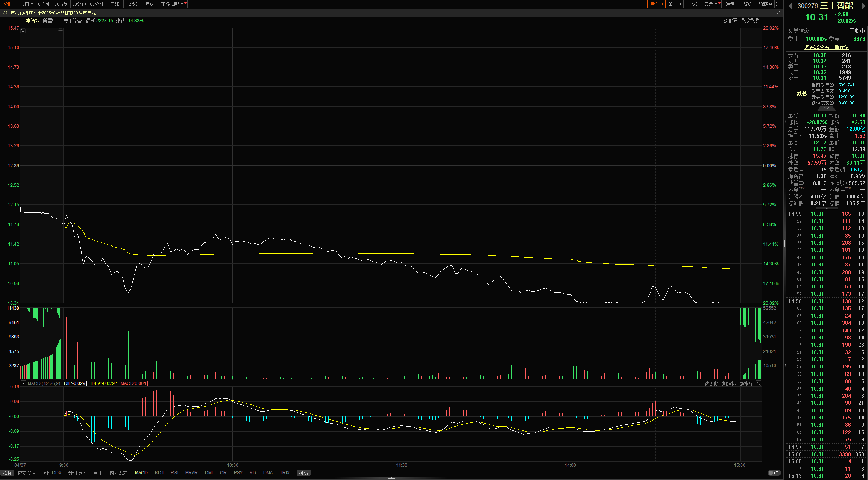Screen dimensions: 868x480
Task: Toggle the 隐藏 side panel button
Action: (x=765, y=4)
